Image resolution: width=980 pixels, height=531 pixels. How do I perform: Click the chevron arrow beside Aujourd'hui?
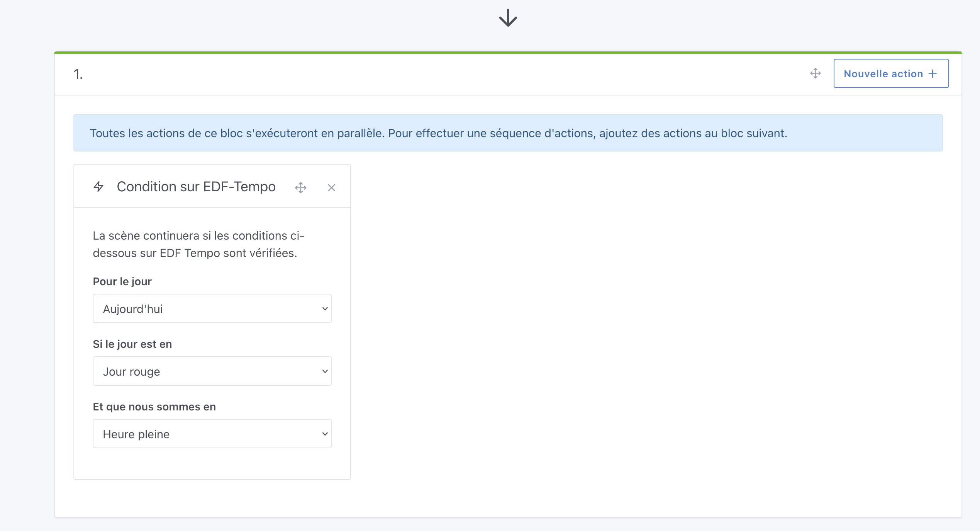[325, 309]
